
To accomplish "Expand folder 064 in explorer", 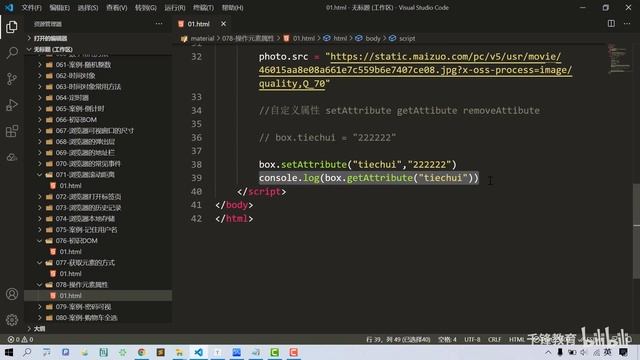I will point(40,98).
